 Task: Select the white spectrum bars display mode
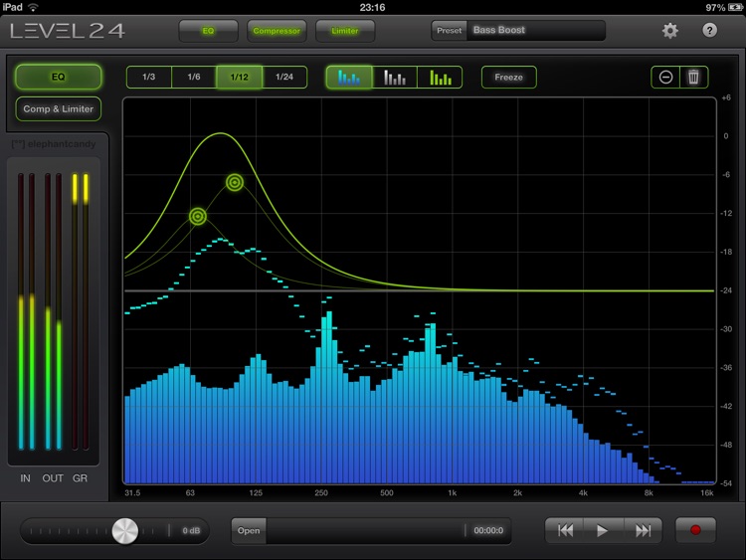395,77
